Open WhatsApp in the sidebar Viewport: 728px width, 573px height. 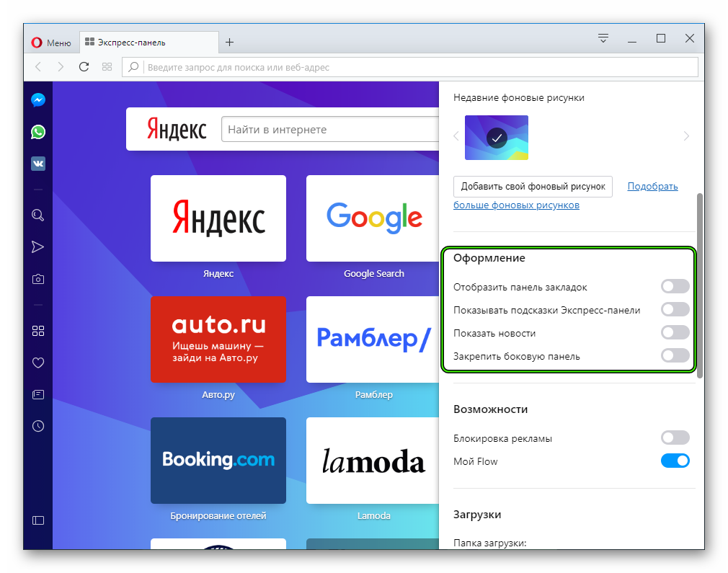click(x=38, y=132)
